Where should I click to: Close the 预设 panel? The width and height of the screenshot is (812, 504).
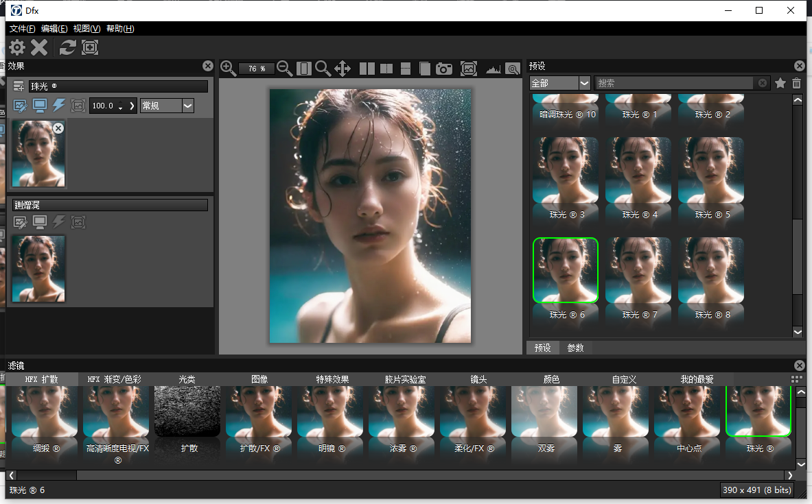coord(800,66)
